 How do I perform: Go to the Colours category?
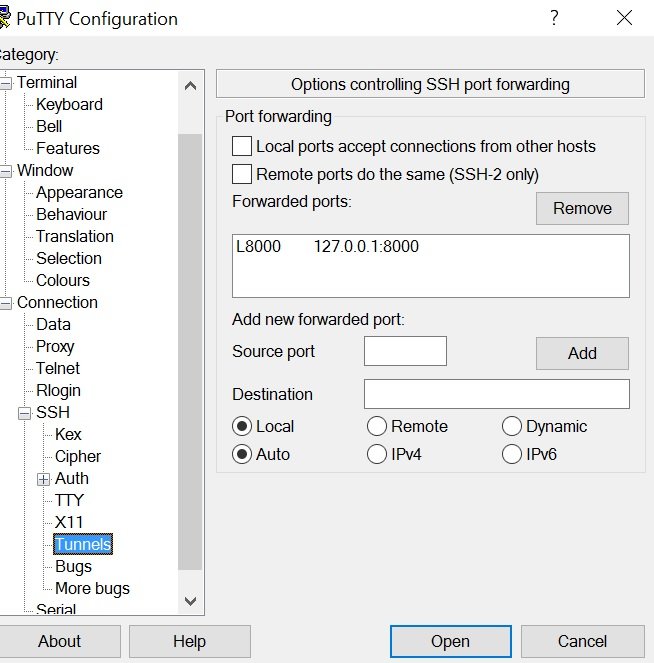[63, 280]
